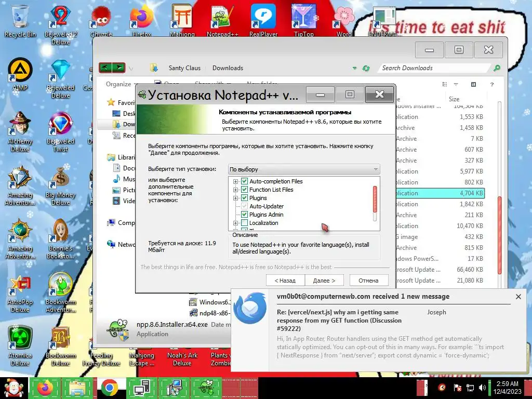Select Libraries in the navigation pane
This screenshot has width=532, height=399.
coord(122,157)
